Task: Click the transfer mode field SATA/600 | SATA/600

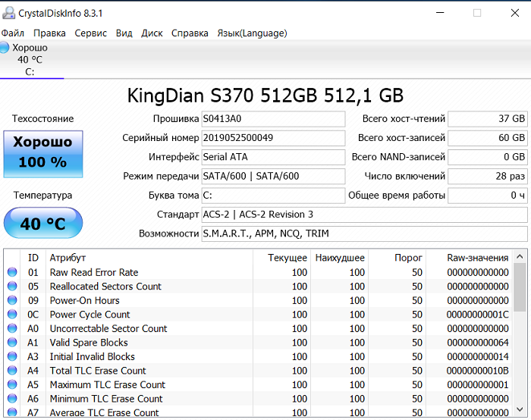Action: point(273,176)
